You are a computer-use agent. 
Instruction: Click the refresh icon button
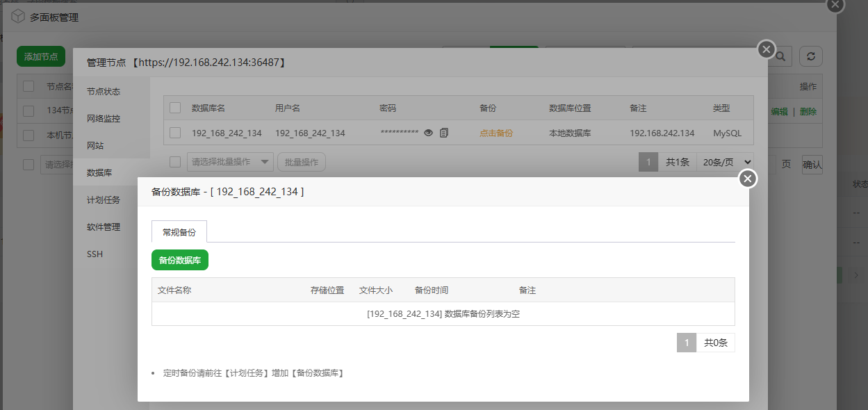(810, 56)
